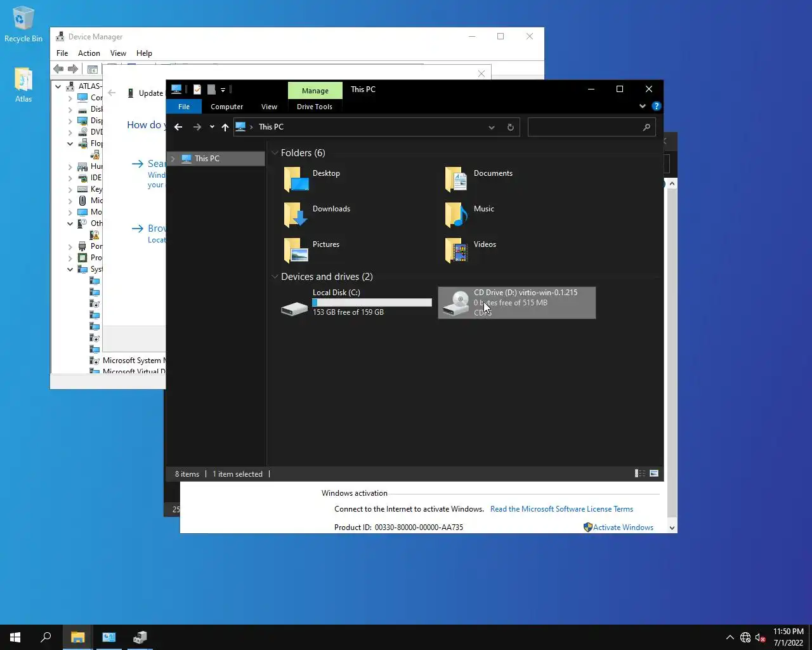
Task: Go back in Update Drivers wizard
Action: click(x=112, y=93)
